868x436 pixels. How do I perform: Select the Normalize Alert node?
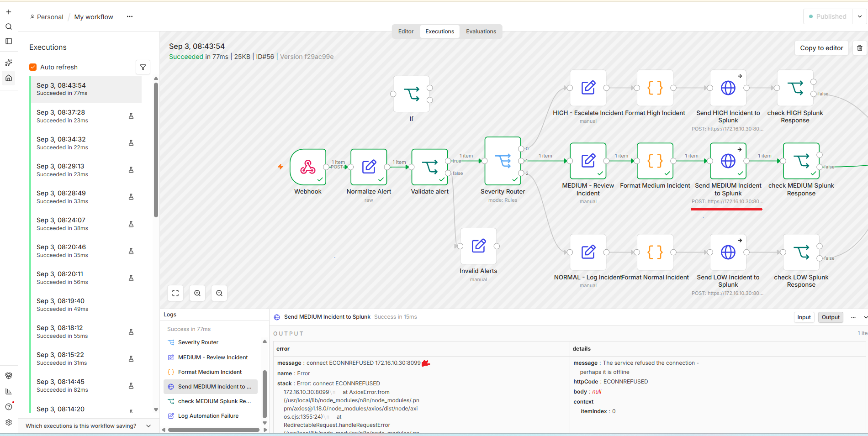[x=369, y=167]
